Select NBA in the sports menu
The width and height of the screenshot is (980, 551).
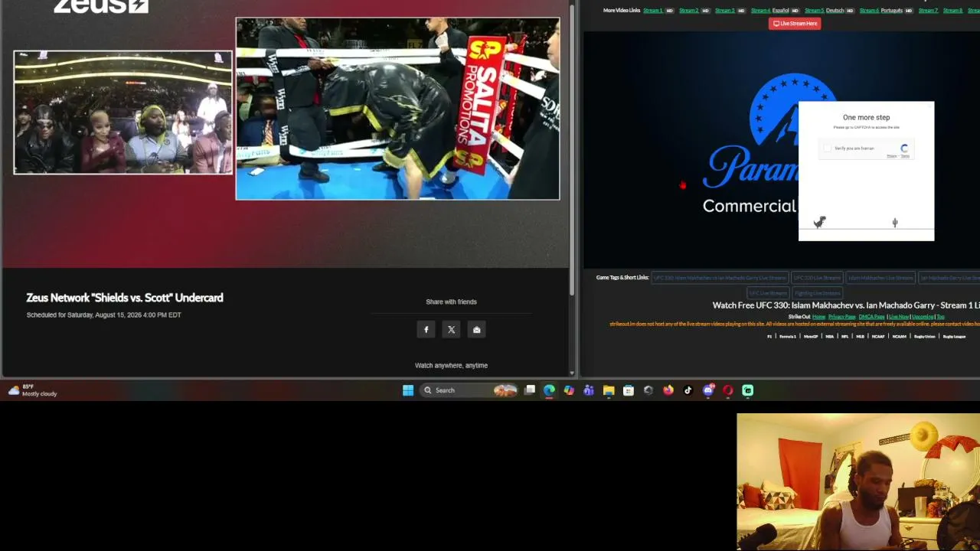tap(830, 337)
